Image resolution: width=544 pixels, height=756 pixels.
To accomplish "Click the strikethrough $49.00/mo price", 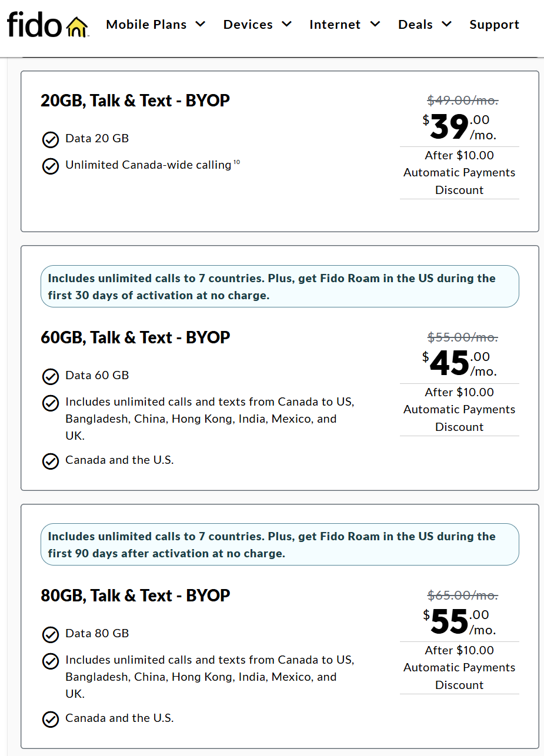I will (x=462, y=100).
